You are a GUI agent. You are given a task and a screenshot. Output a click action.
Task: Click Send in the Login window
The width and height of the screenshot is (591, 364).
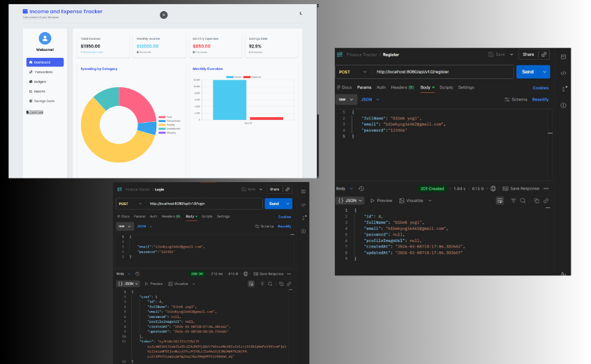click(x=274, y=204)
